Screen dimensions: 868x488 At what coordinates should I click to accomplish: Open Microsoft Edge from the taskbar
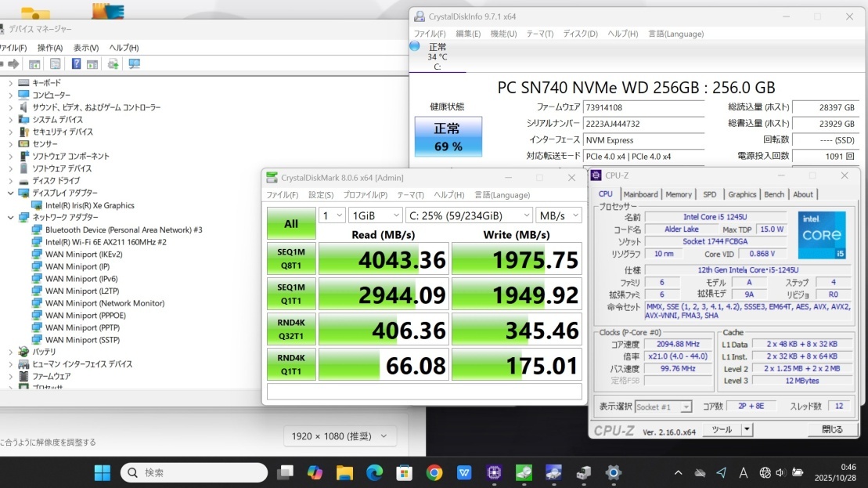pos(375,472)
